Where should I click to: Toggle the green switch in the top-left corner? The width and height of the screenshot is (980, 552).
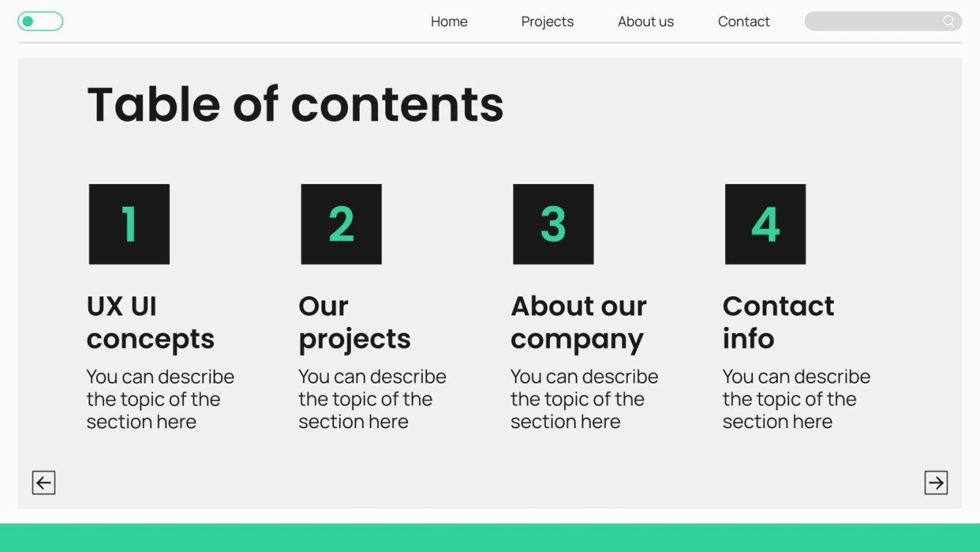pyautogui.click(x=40, y=21)
